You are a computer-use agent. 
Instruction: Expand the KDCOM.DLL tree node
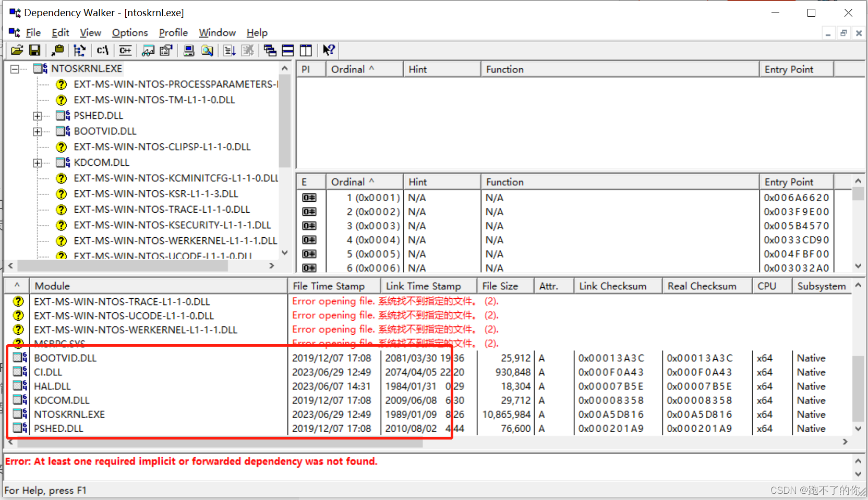(38, 163)
